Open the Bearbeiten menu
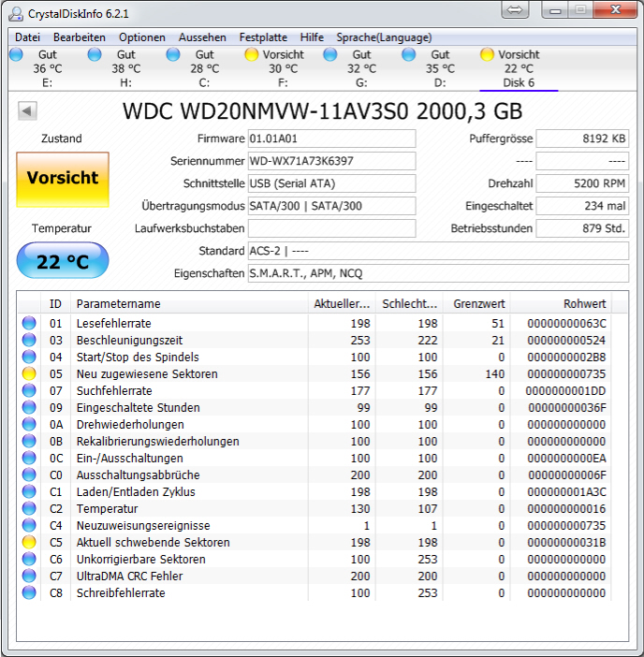Viewport: 644px width, 657px height. coord(80,37)
